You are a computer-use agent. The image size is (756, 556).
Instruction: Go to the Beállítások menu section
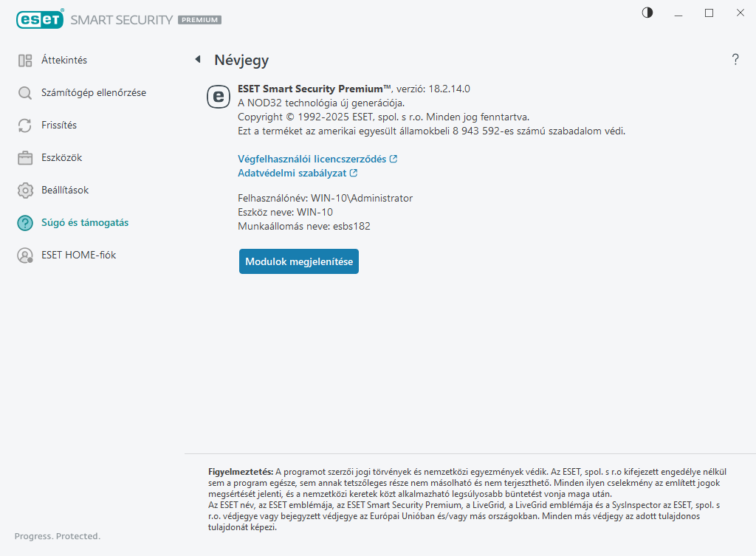[65, 191]
